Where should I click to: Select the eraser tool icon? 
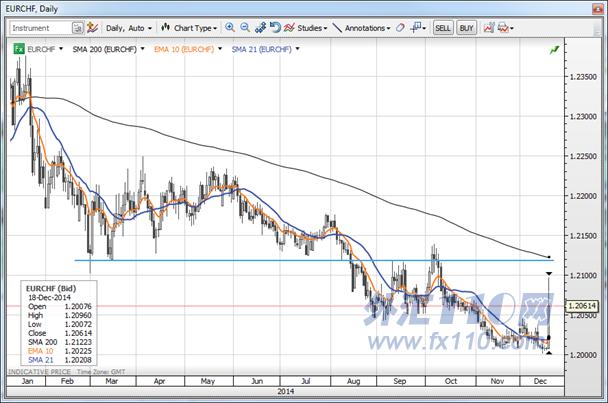pos(400,28)
